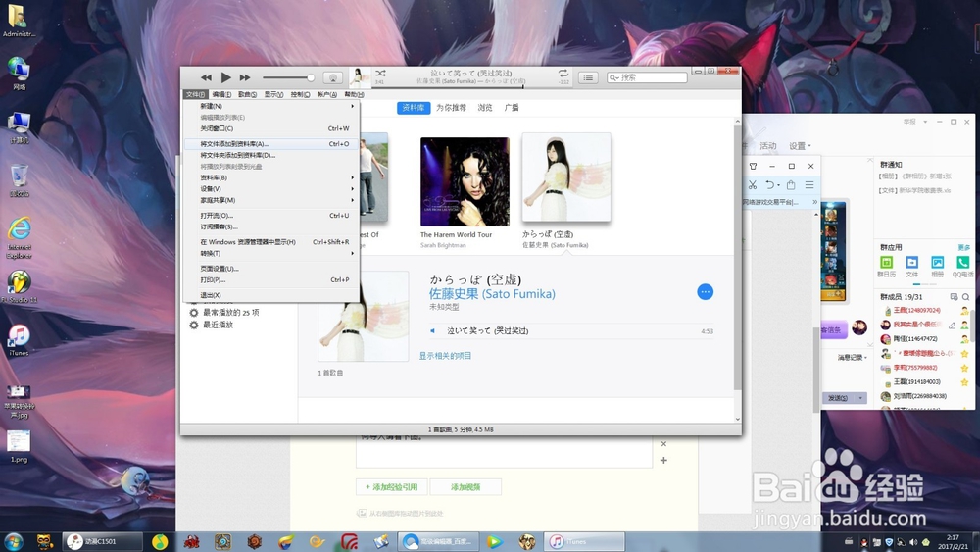Open the 显示(V) menu

click(x=273, y=94)
